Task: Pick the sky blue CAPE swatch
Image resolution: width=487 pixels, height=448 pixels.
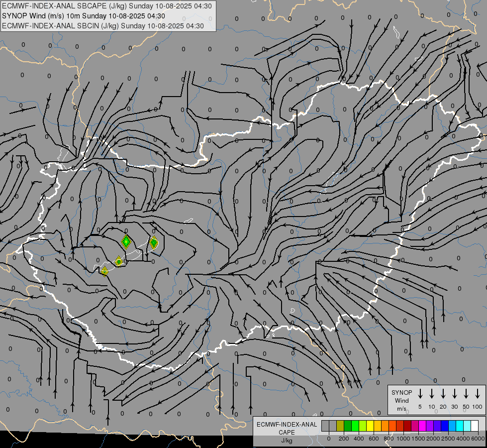Action: coord(452,426)
